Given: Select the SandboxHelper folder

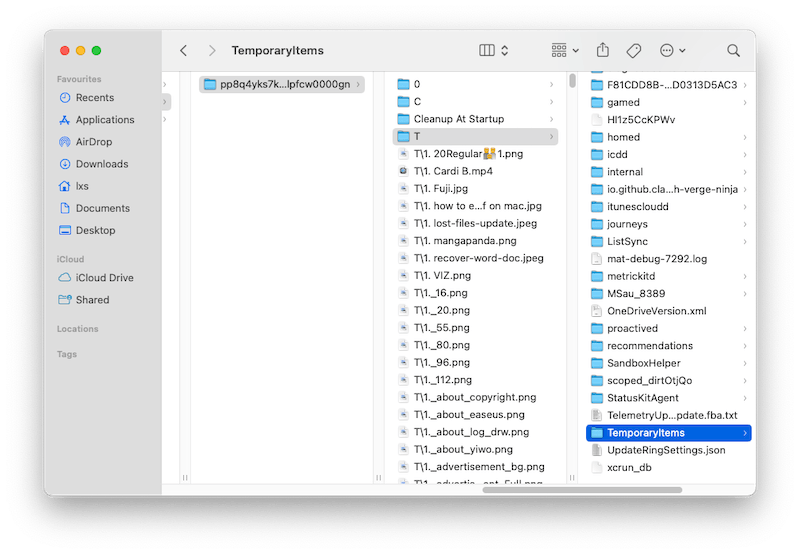Looking at the screenshot, I should (x=669, y=363).
